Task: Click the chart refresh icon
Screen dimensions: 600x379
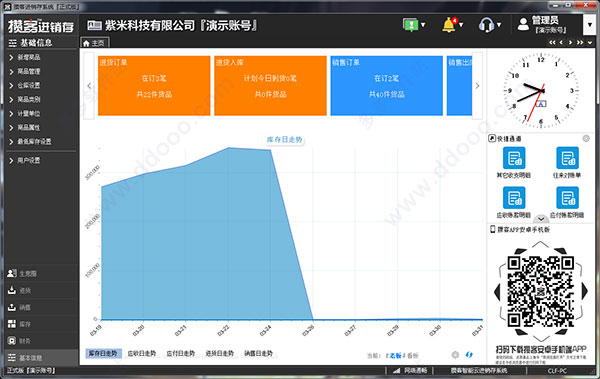Action: pos(469,355)
